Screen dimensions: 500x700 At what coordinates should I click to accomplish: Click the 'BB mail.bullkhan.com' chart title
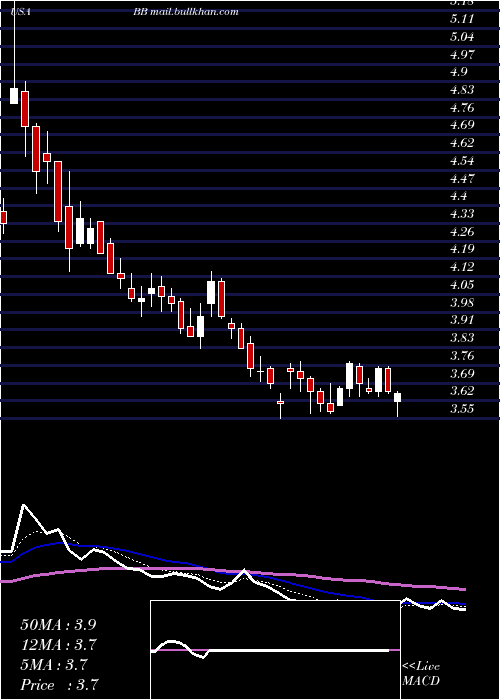186,12
